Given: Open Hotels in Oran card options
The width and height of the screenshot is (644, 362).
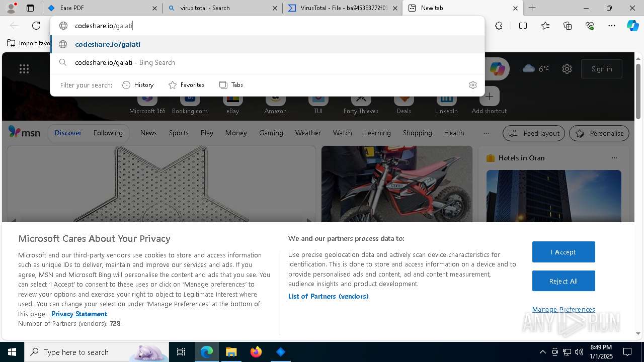Looking at the screenshot, I should coord(614,158).
